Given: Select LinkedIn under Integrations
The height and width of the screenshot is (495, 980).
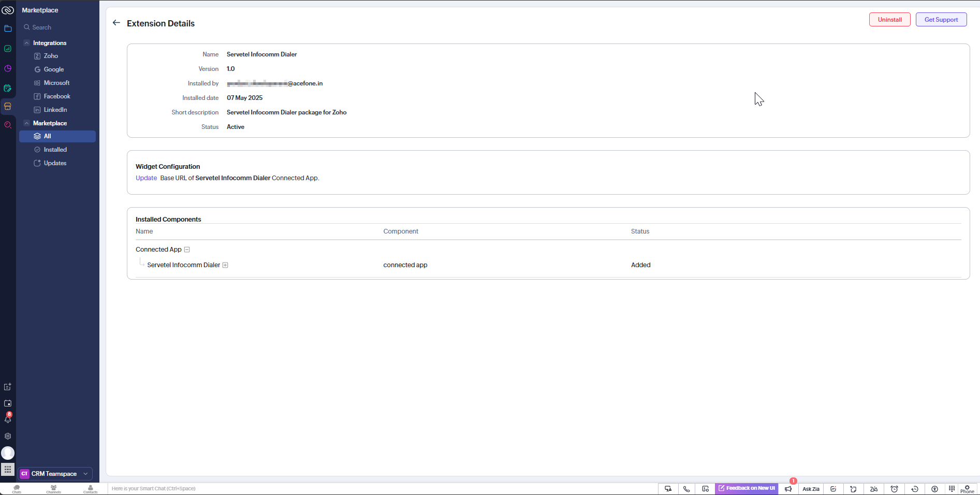Looking at the screenshot, I should [55, 110].
